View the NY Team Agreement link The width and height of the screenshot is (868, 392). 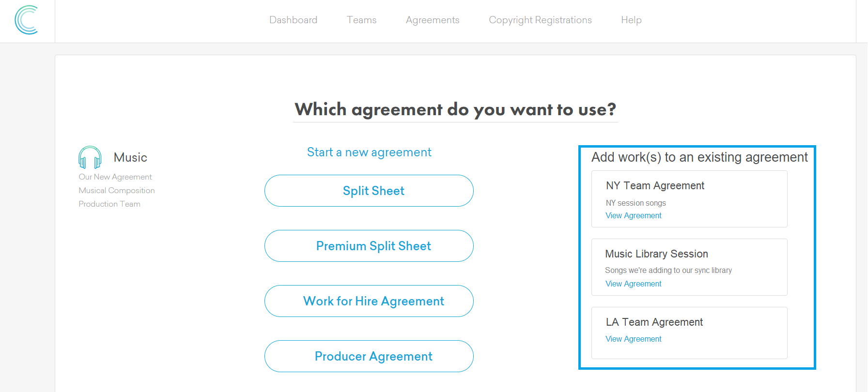tap(633, 216)
